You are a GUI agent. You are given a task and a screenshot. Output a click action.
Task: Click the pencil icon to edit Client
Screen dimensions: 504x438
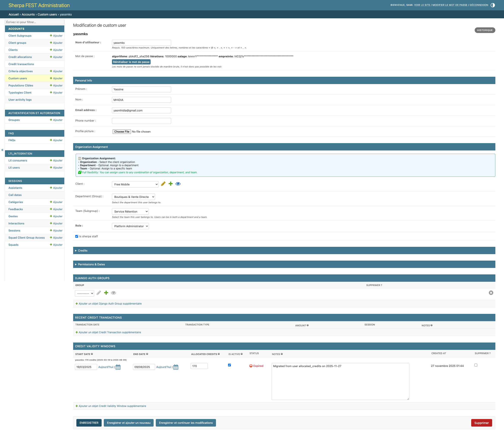tap(163, 184)
